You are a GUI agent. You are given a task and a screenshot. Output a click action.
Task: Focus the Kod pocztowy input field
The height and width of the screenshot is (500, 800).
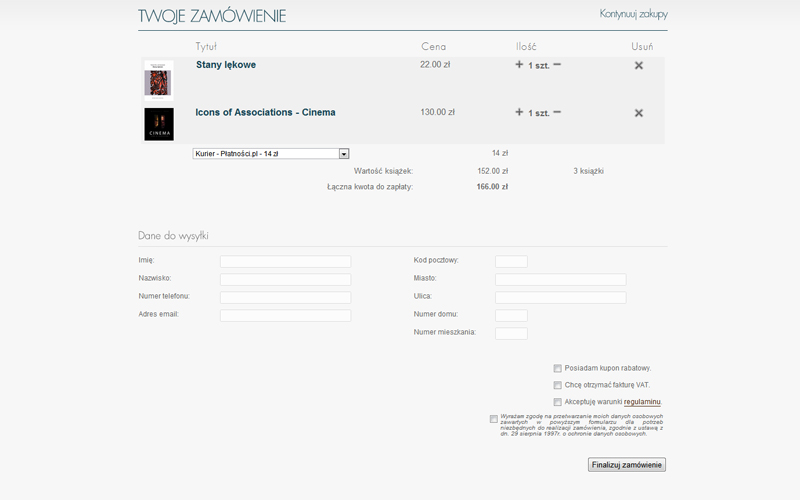[x=511, y=262]
